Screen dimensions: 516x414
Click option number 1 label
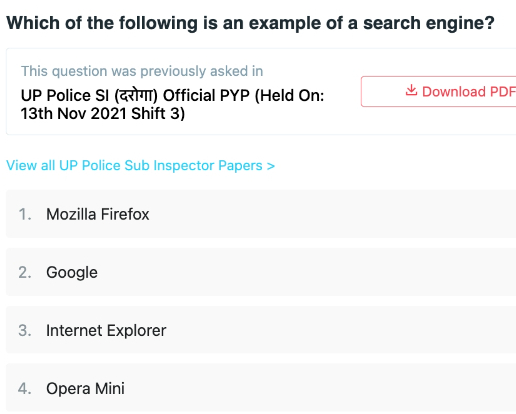coord(25,214)
